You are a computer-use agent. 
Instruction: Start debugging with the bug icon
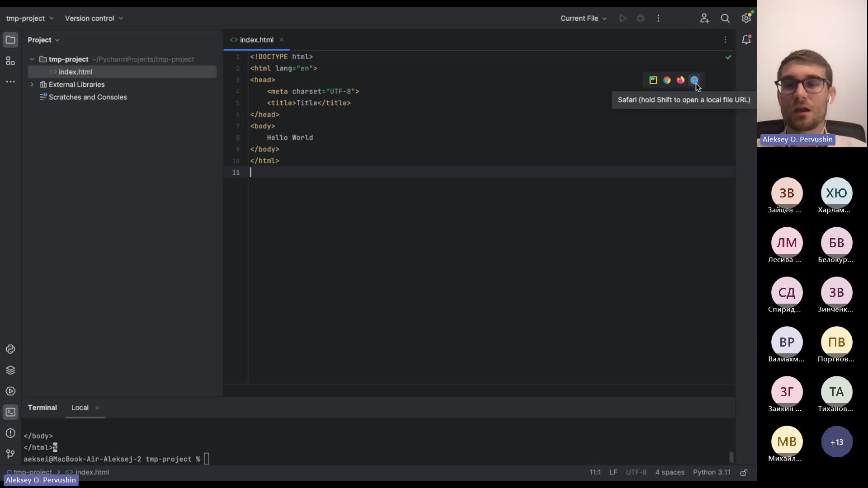[x=641, y=19]
